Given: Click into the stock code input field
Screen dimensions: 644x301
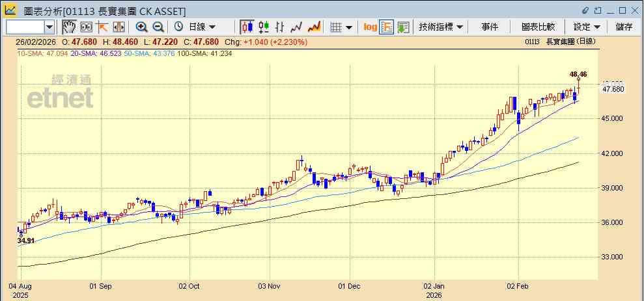Looking at the screenshot, I should [x=25, y=27].
